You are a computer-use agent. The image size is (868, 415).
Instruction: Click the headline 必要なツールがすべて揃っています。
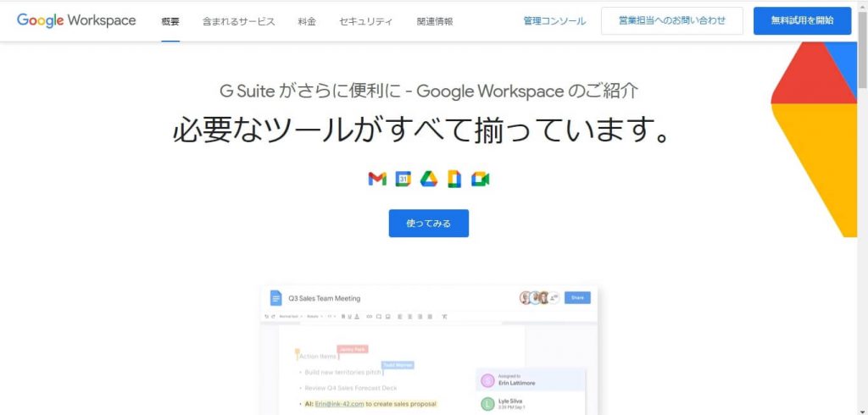(422, 130)
